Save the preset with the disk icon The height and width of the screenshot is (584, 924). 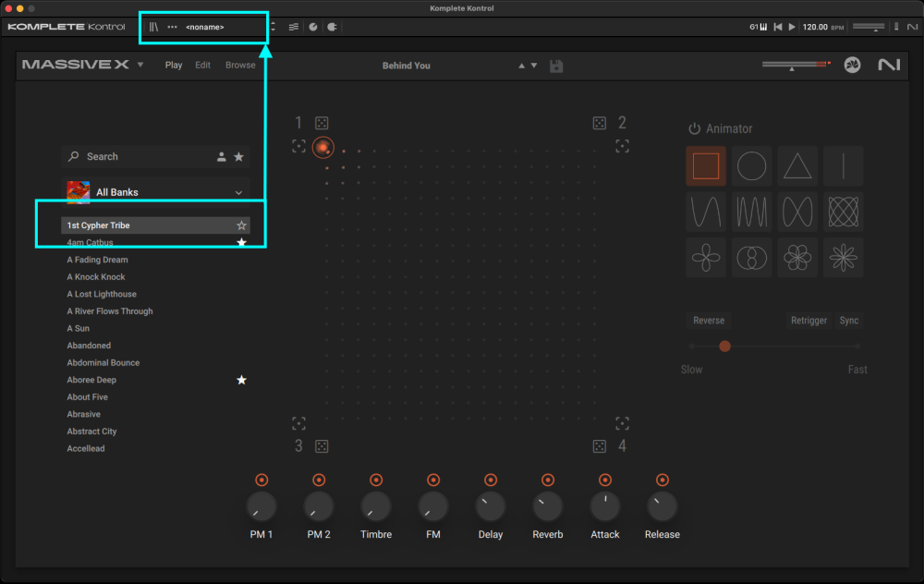556,66
